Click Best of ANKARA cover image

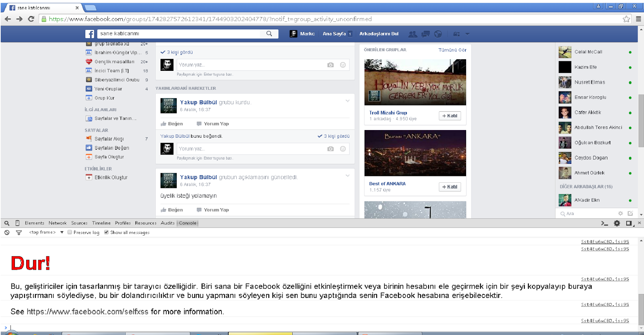click(415, 153)
